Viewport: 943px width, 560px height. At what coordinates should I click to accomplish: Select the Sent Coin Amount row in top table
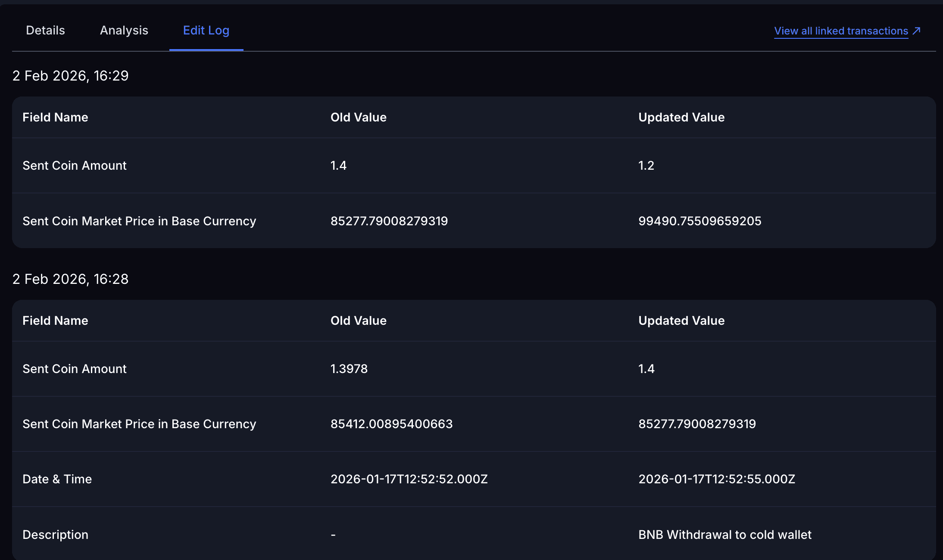[x=75, y=165]
